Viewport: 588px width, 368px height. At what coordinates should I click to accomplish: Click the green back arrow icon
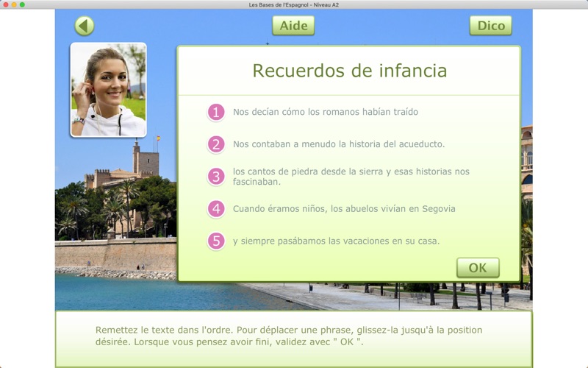[x=85, y=26]
